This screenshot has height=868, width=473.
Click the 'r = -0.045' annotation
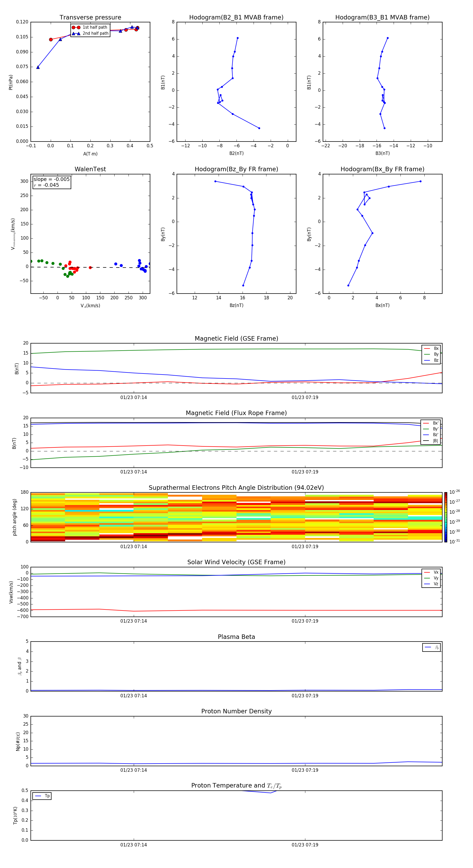tap(47, 185)
